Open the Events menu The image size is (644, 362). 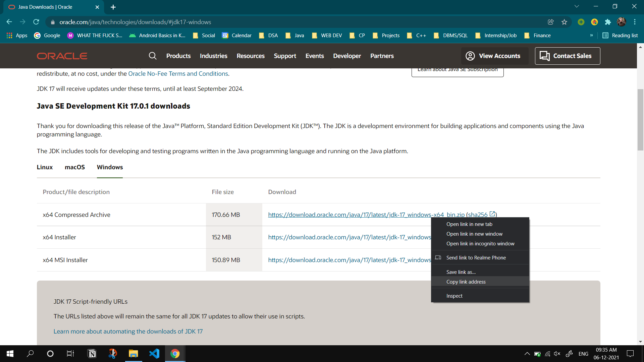point(315,56)
